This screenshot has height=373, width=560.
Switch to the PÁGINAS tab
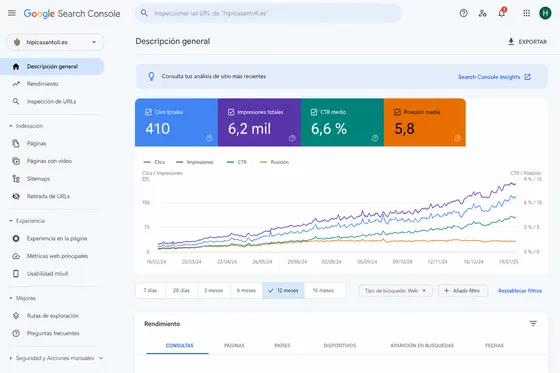(234, 345)
